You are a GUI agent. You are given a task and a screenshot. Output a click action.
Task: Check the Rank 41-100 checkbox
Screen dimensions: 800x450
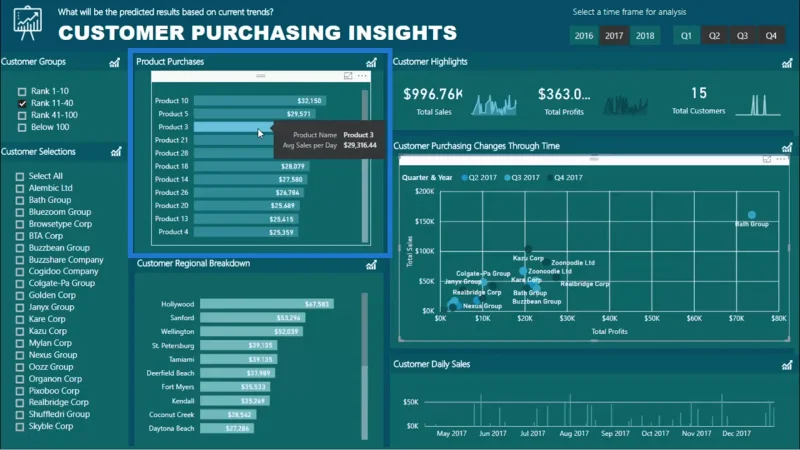[22, 115]
